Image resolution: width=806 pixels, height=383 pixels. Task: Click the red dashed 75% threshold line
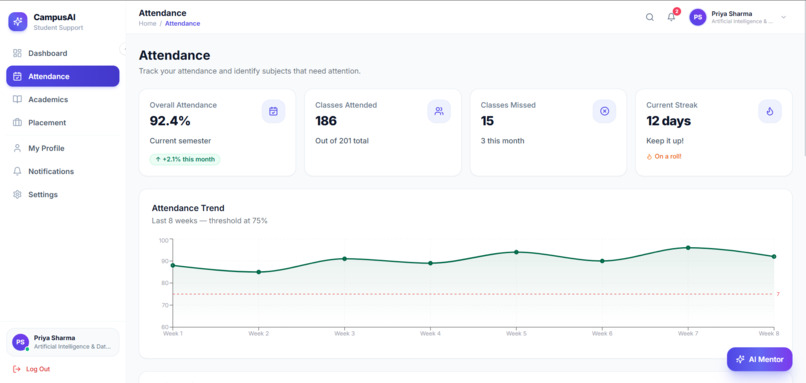point(473,294)
